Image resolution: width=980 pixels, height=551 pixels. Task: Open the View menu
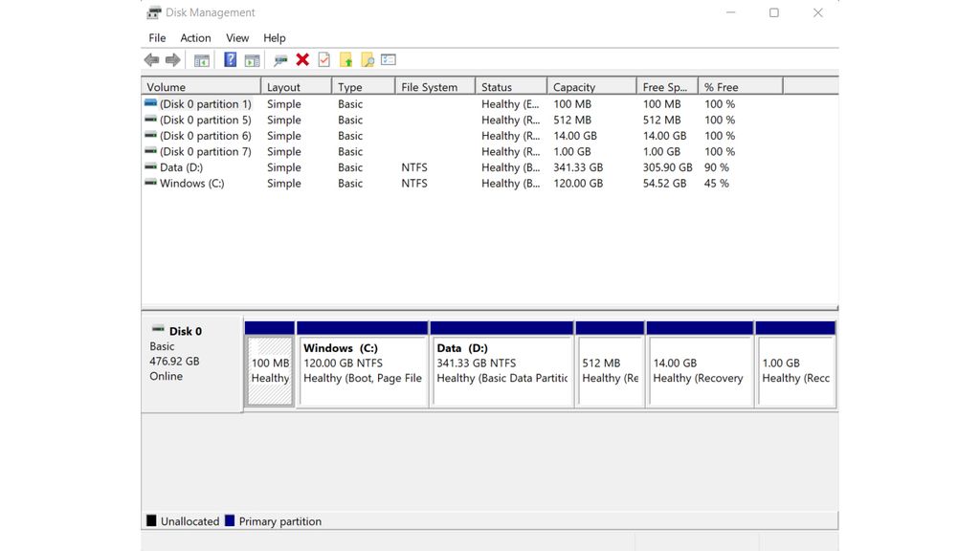point(236,37)
